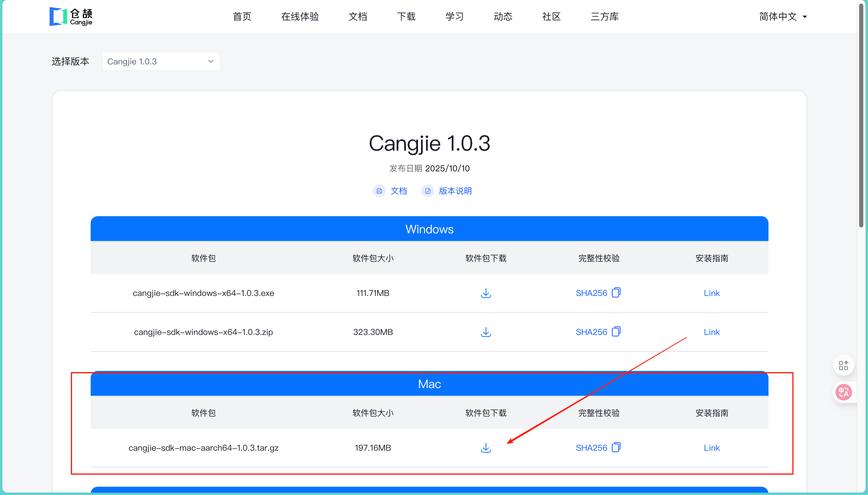This screenshot has height=495, width=868.
Task: Download the cangjie-sdk-windows-x64-1.0.3.exe package
Action: (486, 293)
